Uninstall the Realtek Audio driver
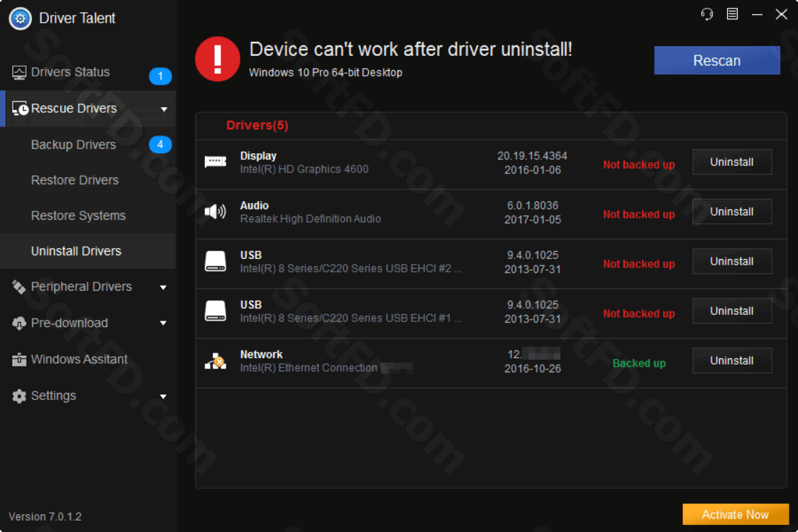Image resolution: width=798 pixels, height=532 pixels. [732, 212]
